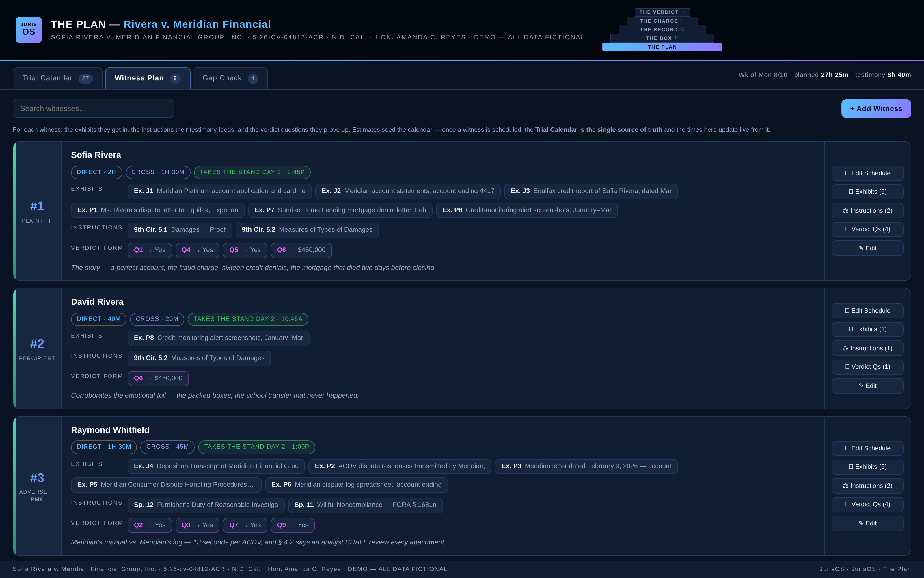Open THE CHARGE pyramid layer
The width and height of the screenshot is (924, 578).
(662, 21)
